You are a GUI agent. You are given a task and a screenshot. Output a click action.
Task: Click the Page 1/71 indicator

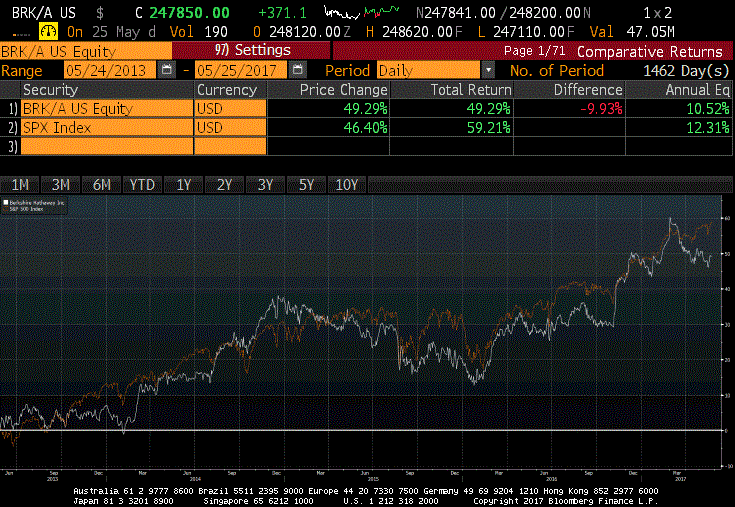point(534,51)
